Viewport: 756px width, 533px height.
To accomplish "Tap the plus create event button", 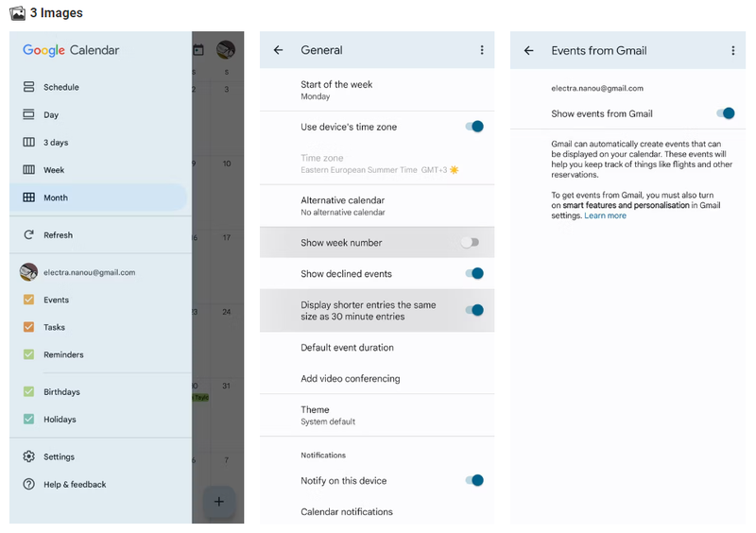I will click(x=219, y=502).
